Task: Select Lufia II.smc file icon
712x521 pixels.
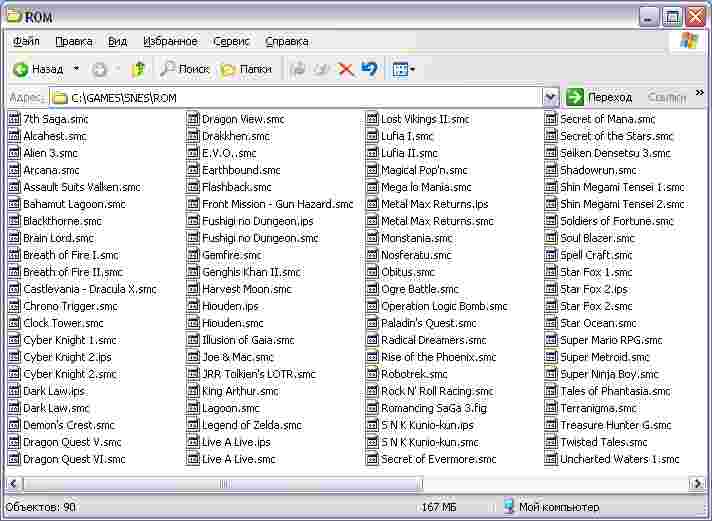Action: 372,153
